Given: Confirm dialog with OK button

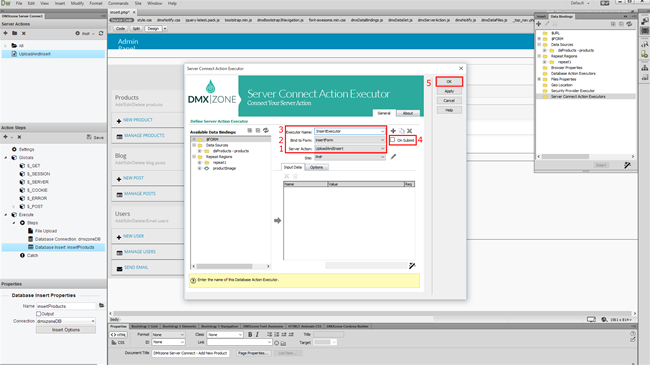Looking at the screenshot, I should pyautogui.click(x=449, y=82).
